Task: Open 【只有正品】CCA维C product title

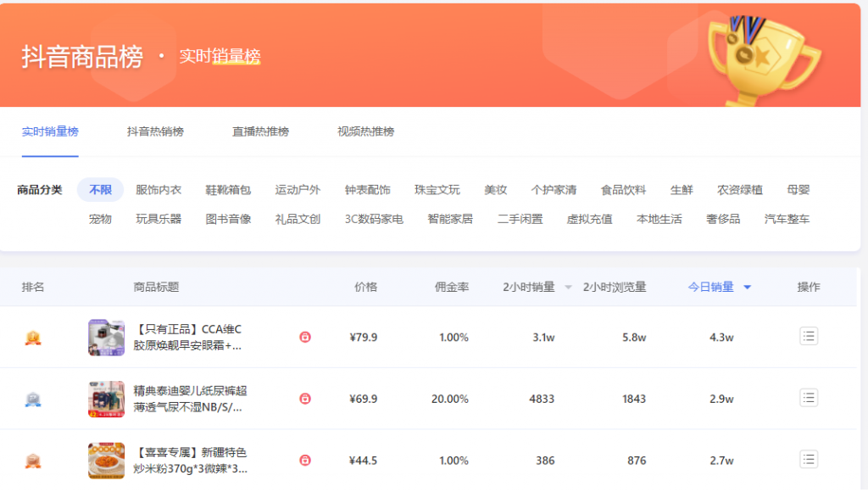Action: point(187,338)
